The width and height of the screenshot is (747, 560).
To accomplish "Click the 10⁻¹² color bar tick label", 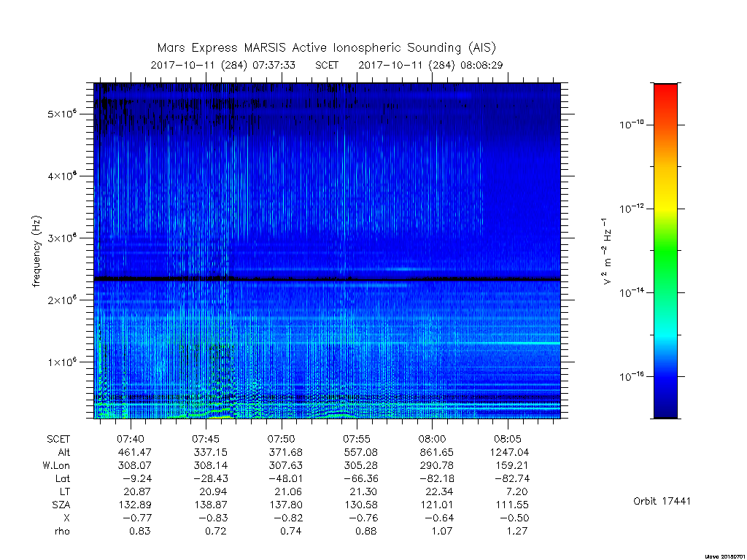I will 631,209.
